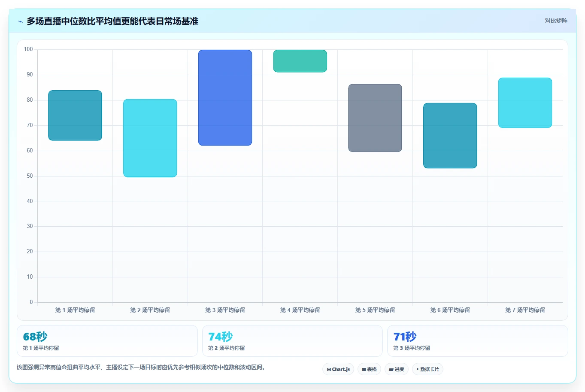Viewport: 585px width, 392px height.
Task: Open the 74秒 stat card
Action: 292,341
